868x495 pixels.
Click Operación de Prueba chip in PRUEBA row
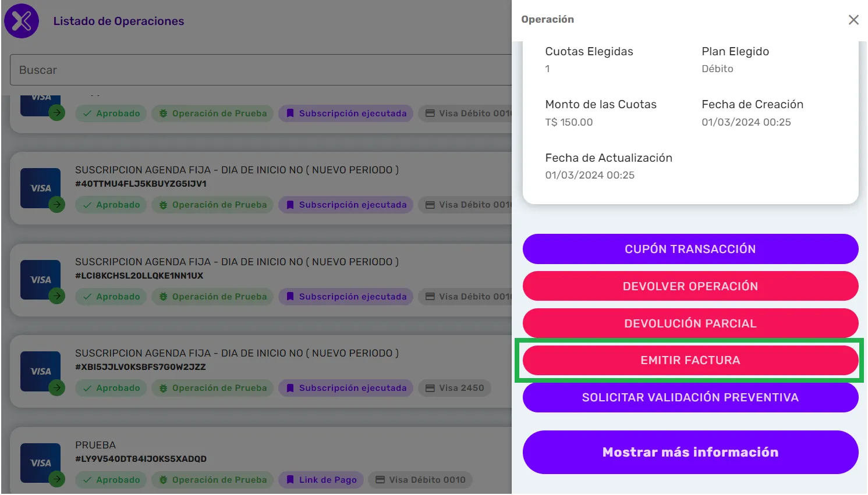(212, 480)
